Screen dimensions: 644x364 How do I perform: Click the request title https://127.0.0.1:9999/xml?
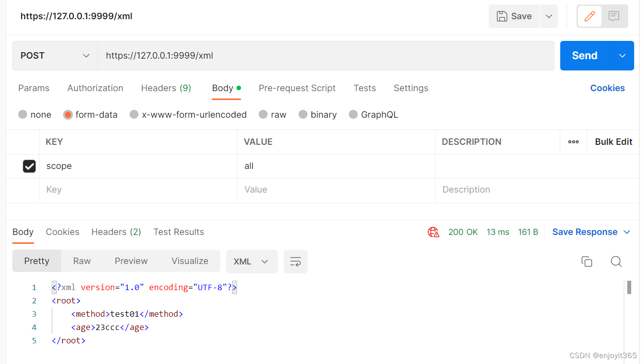(x=76, y=16)
